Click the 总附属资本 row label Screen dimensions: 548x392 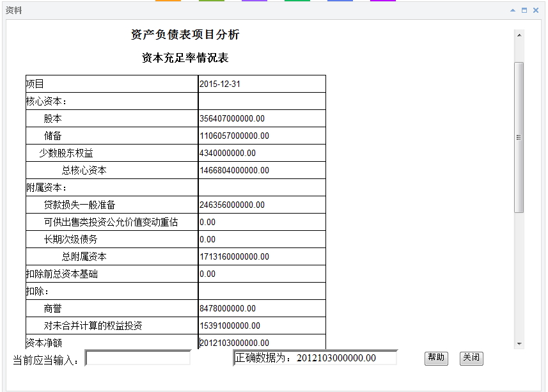[x=84, y=256]
